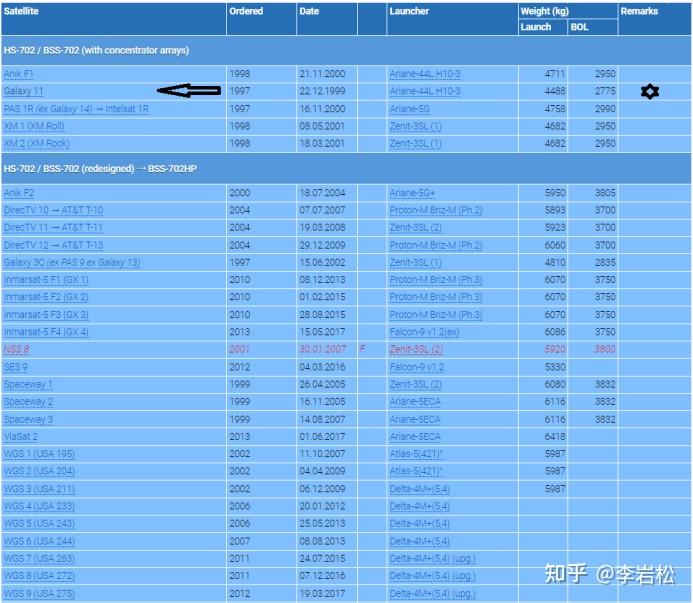
Task: Open the Inmarsat-5 F1 (GX 1) link
Action: tap(46, 280)
